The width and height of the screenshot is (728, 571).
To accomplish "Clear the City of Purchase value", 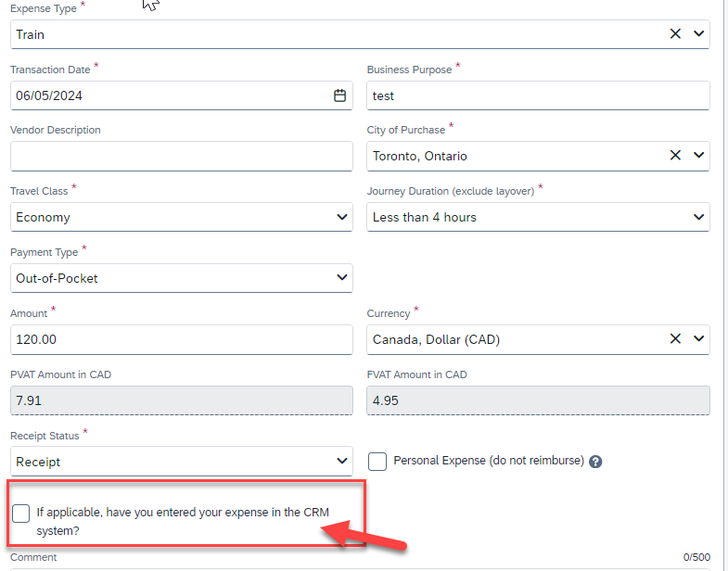I will [x=675, y=156].
